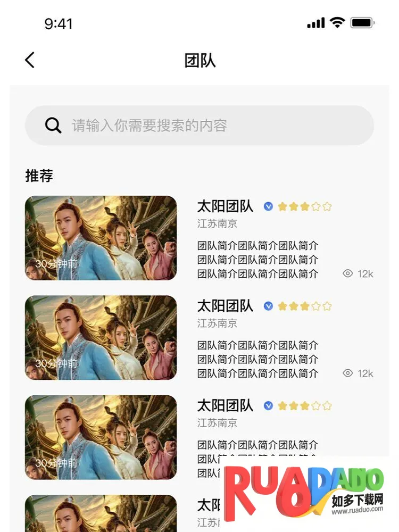Image resolution: width=399 pixels, height=532 pixels.
Task: Open first team's cover thumbnail
Action: [x=101, y=238]
